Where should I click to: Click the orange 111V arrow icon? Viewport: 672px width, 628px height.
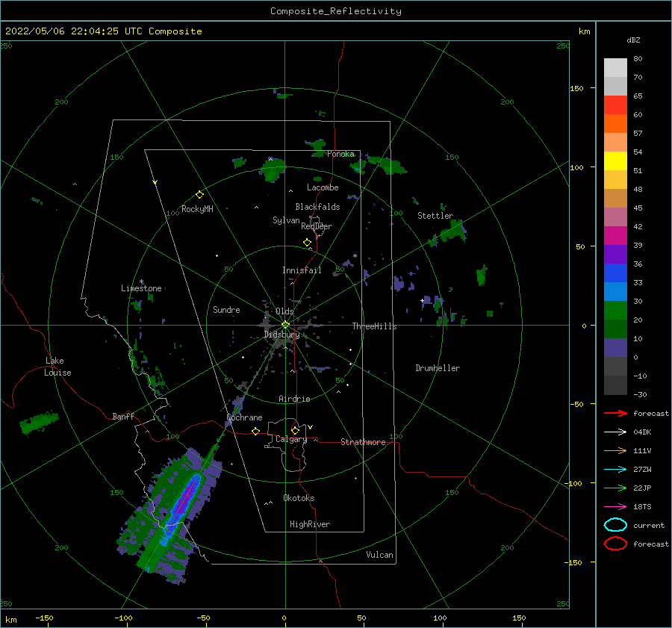[615, 450]
